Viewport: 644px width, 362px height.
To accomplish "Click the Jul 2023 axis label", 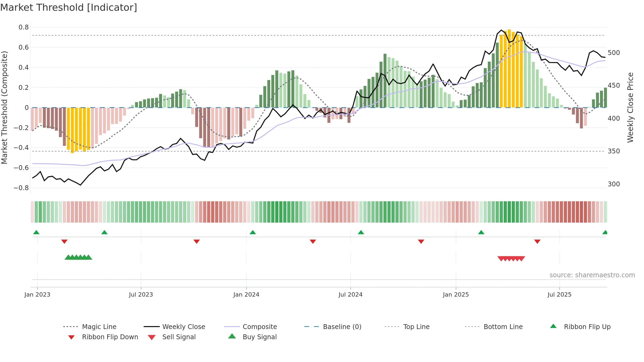I will click(141, 295).
